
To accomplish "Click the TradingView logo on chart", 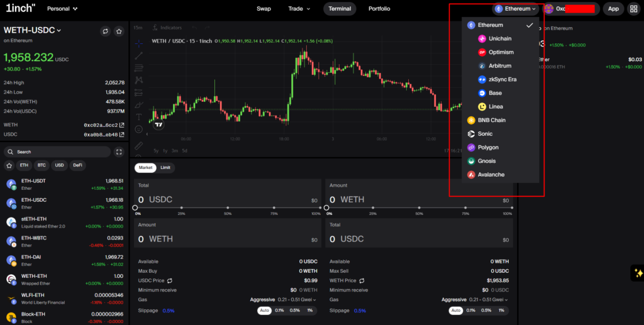I will pyautogui.click(x=159, y=124).
